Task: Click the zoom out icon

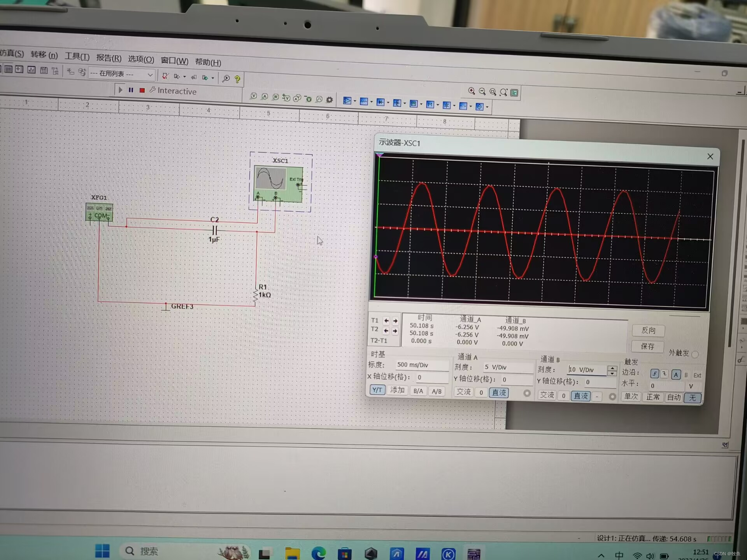Action: [482, 91]
